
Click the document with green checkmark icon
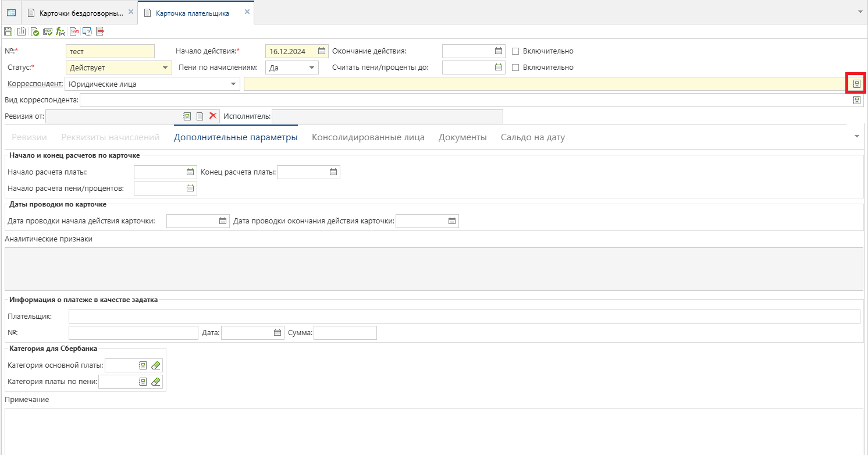point(35,31)
